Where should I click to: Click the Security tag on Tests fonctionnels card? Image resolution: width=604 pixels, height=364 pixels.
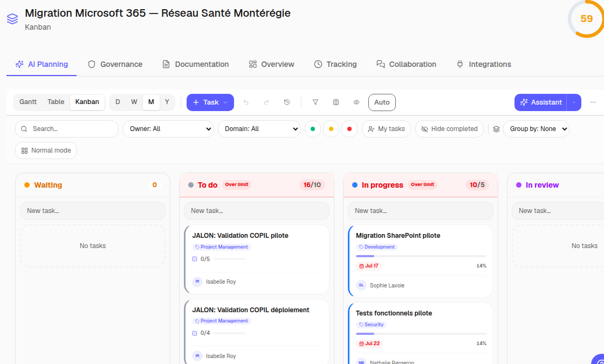tap(371, 325)
